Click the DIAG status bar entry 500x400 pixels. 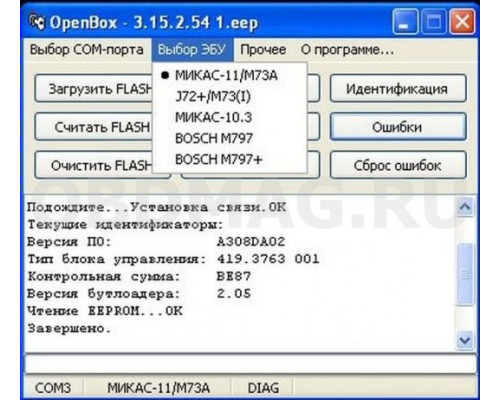(263, 388)
